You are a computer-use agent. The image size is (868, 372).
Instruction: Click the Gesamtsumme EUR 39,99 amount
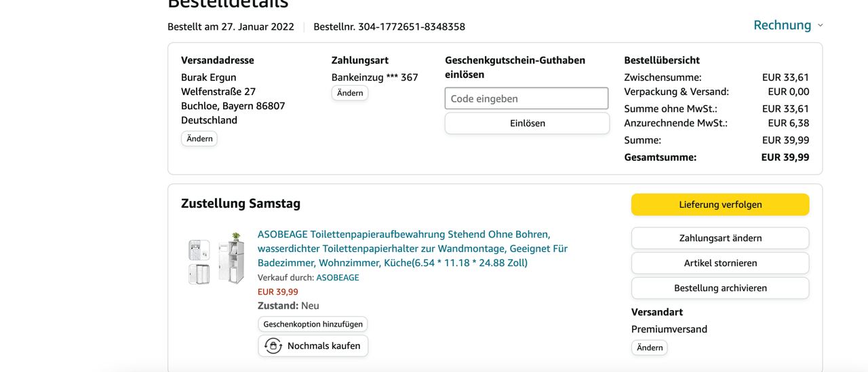tap(785, 157)
